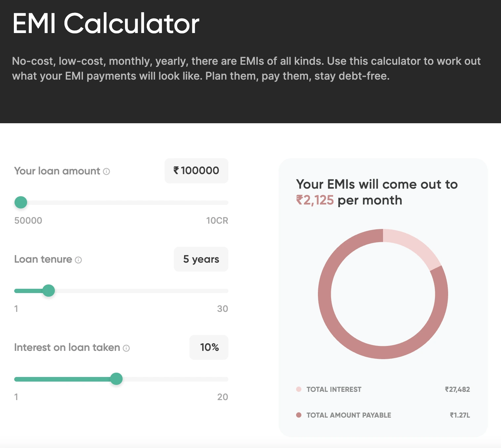Click the loan tenure field showing 5 years

tap(201, 259)
